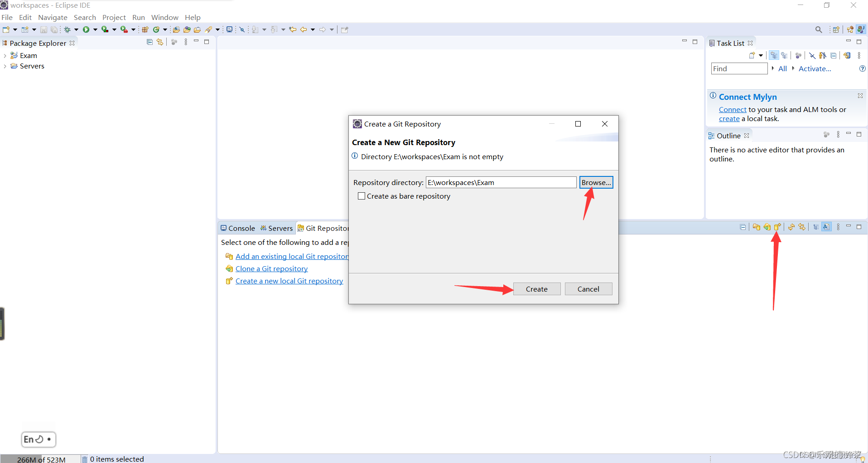Toggle the highlighted display-filter icon in Git Repositories toolbar
Viewport: 868px width, 463px height.
pos(826,227)
